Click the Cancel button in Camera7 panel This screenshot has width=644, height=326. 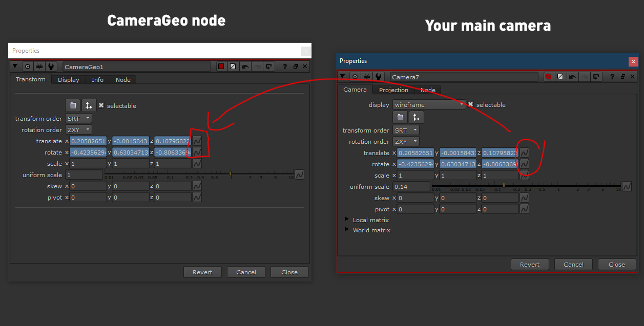click(x=573, y=265)
